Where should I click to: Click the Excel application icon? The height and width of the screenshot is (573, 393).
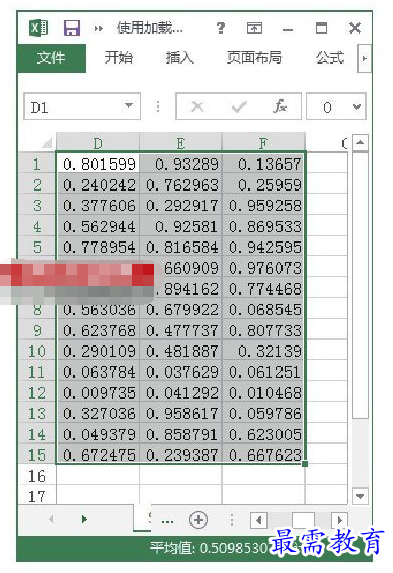click(39, 27)
